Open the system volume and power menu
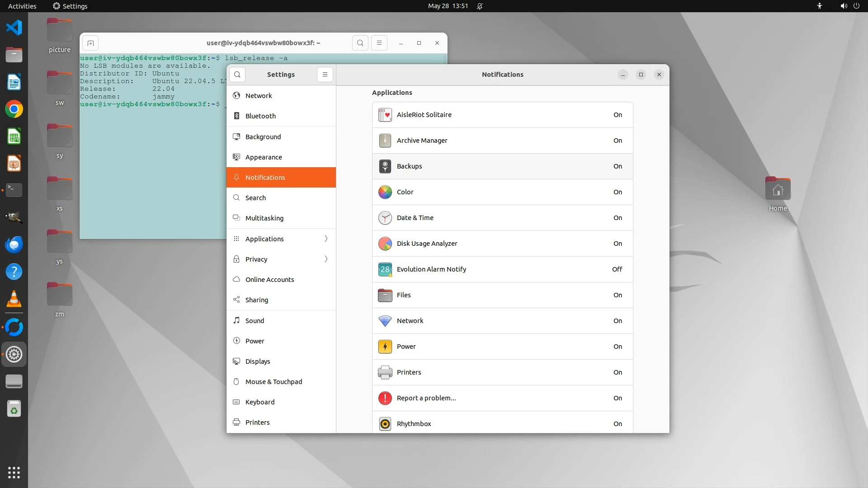868x488 pixels. pos(849,6)
